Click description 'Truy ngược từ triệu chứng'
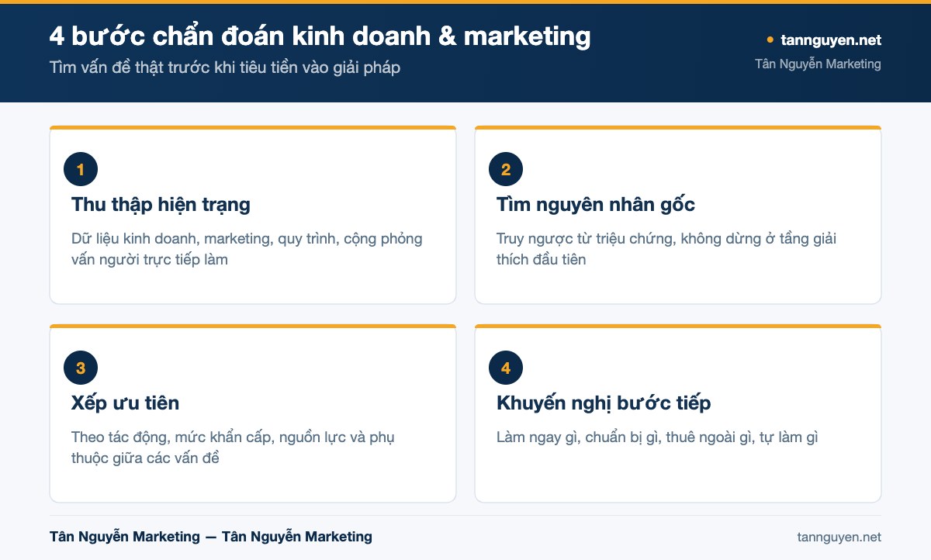This screenshot has height=560, width=931. [587, 239]
